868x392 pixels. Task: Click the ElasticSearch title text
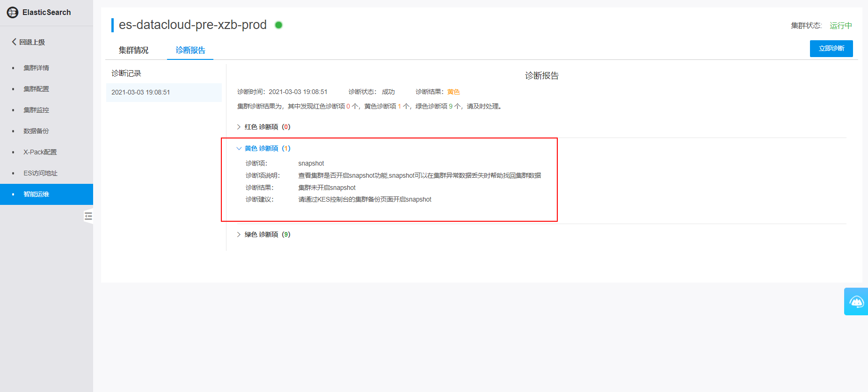pos(47,13)
